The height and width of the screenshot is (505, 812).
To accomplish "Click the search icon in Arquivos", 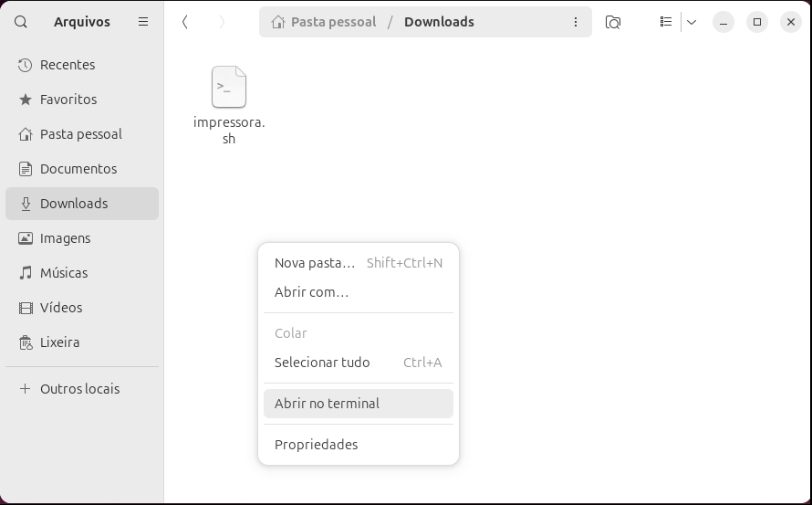I will [x=21, y=22].
